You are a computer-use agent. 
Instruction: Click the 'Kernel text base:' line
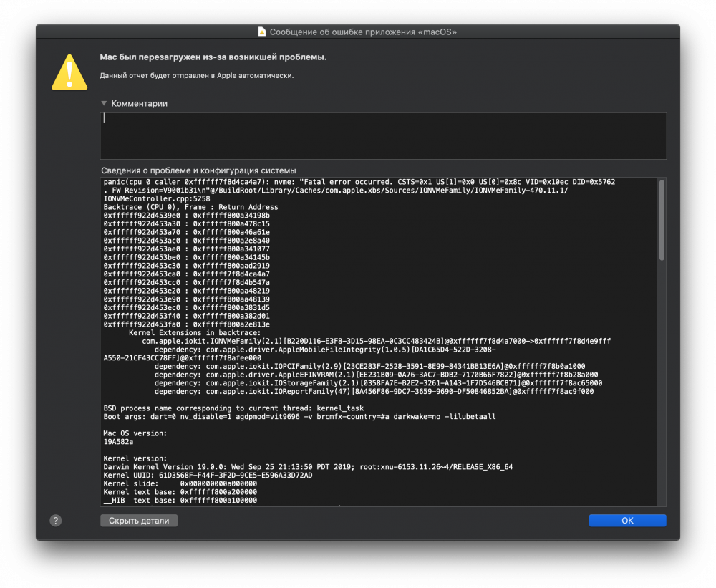[180, 492]
